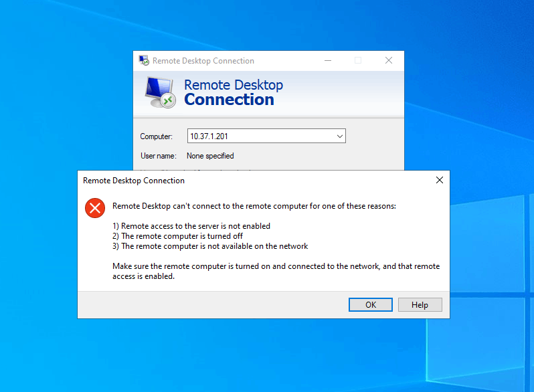This screenshot has height=392, width=534.
Task: Click the 'Remote Desktop Connection' banner heading
Action: tap(234, 92)
